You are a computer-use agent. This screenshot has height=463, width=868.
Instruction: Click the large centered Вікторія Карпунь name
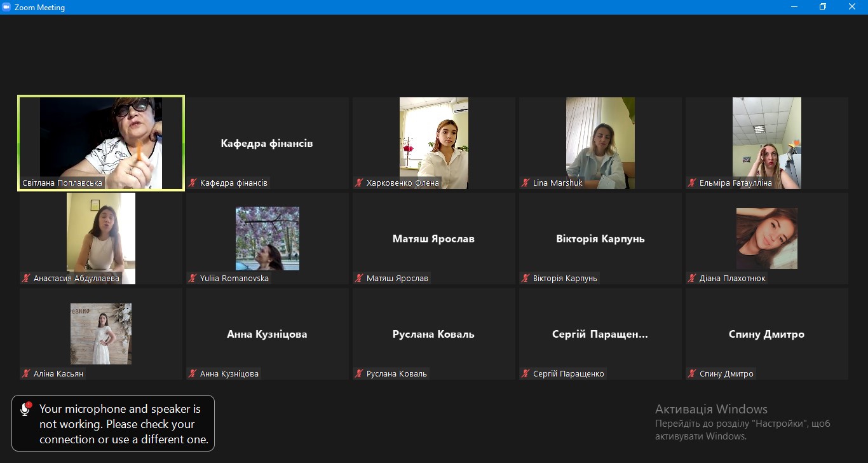(x=600, y=239)
